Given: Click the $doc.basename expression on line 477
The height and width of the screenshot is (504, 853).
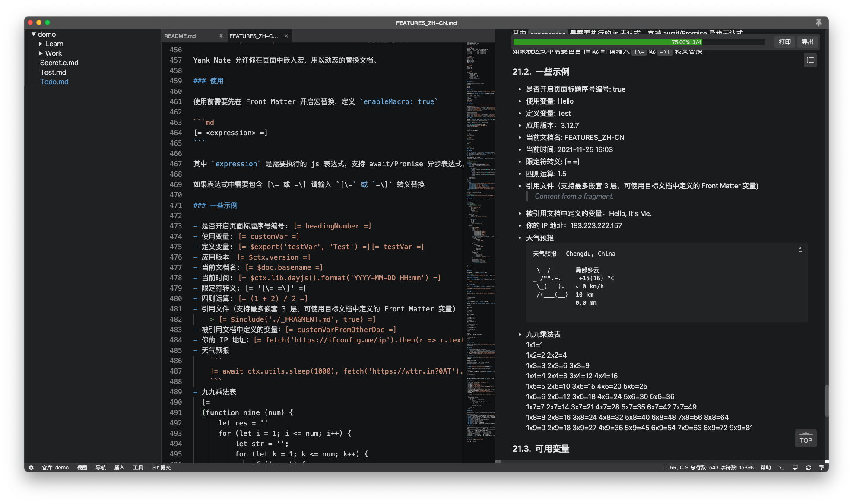Looking at the screenshot, I should [x=284, y=267].
